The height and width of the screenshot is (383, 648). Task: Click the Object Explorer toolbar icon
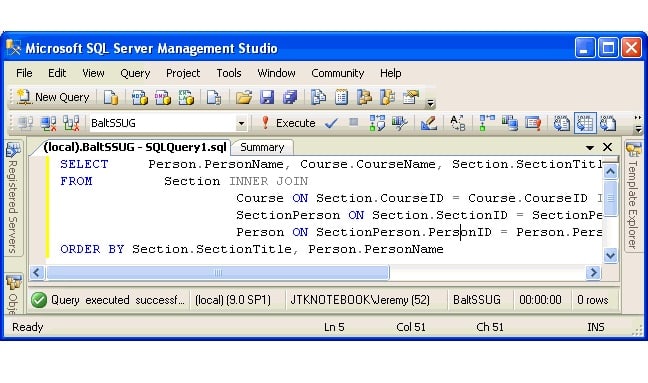coord(364,98)
